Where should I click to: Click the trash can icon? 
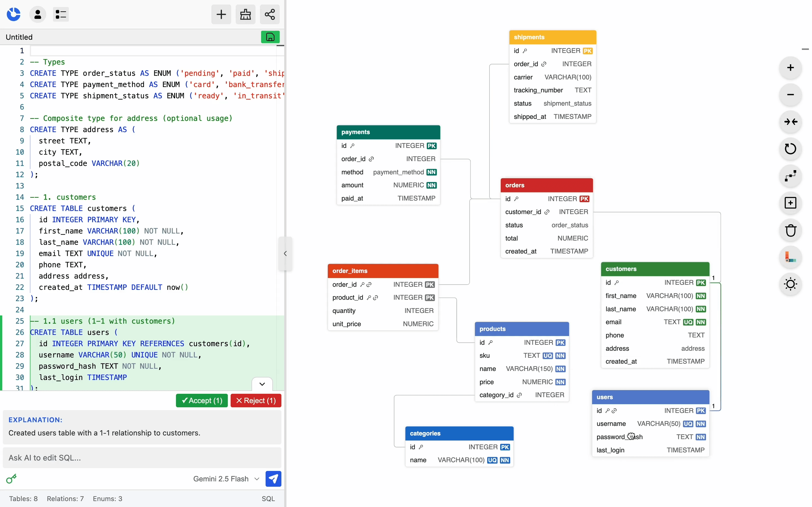(790, 230)
